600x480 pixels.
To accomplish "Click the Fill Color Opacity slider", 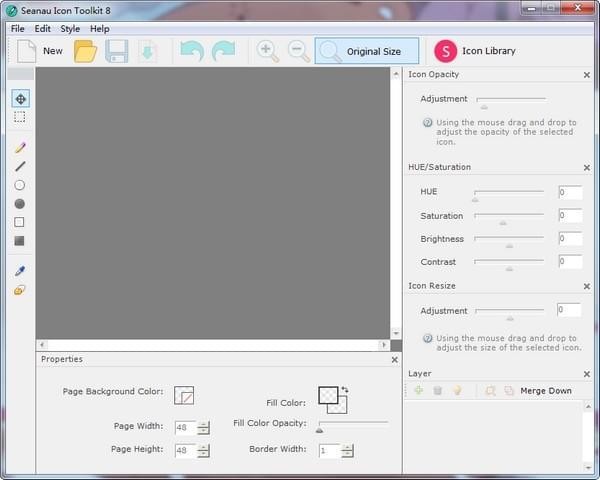I will pos(353,426).
